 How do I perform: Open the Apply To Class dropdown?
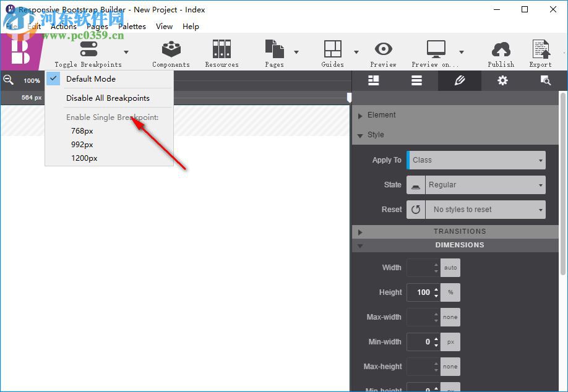point(475,160)
